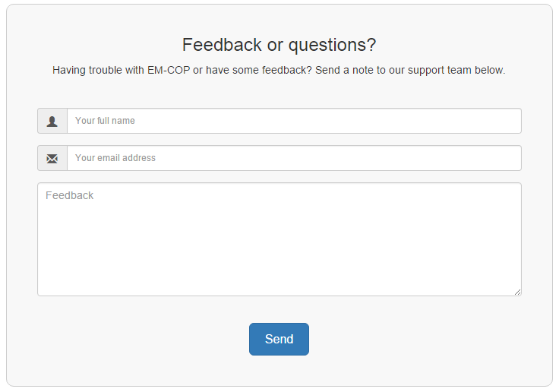Screen dimensions: 559x392
Task: Click the envelope icon beside the email field
Action: click(52, 158)
